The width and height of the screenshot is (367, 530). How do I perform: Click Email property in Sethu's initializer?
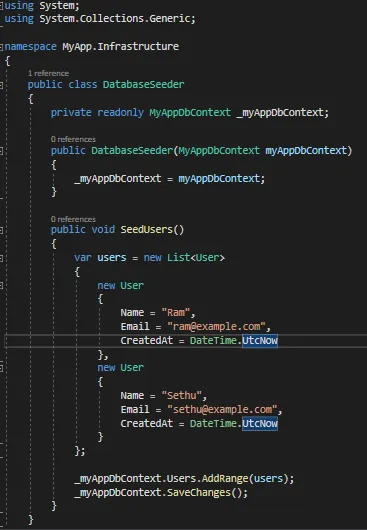coord(135,410)
